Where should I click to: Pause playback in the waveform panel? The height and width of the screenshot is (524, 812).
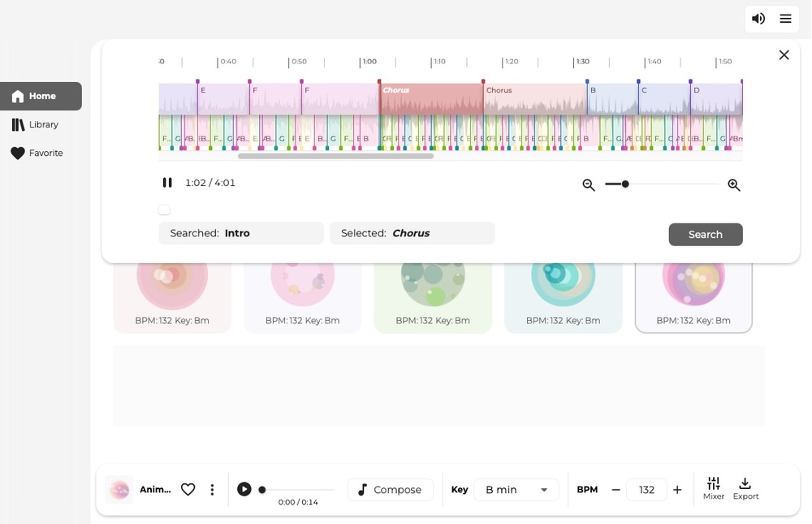pyautogui.click(x=167, y=183)
